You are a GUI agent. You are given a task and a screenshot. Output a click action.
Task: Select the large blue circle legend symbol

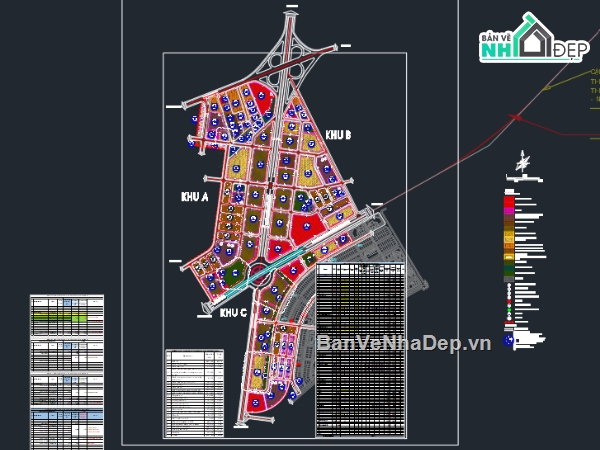509,340
